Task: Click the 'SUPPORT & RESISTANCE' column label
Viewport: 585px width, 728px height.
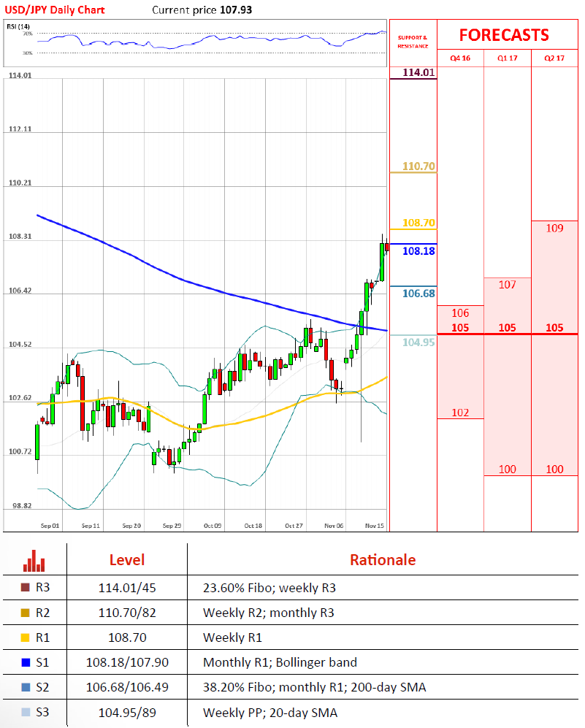Action: [413, 42]
